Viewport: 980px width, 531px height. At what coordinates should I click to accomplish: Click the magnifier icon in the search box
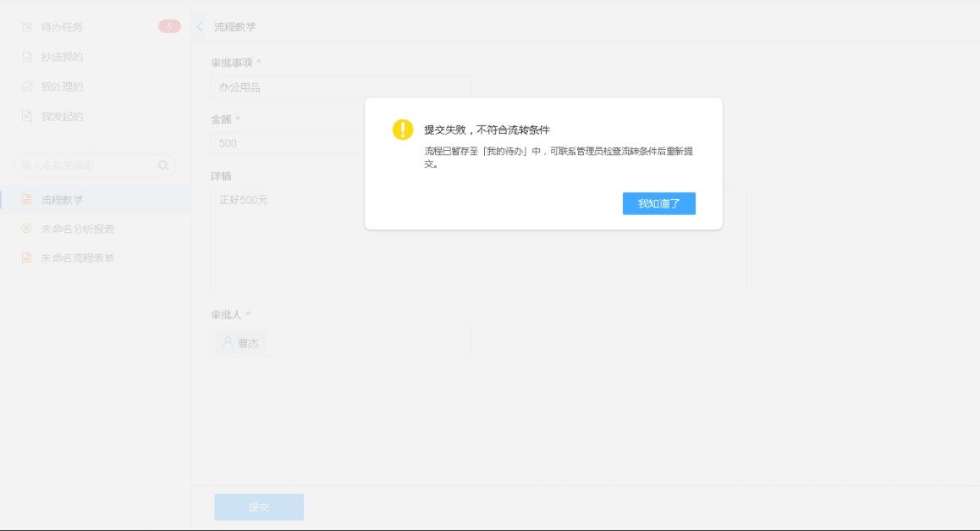163,165
